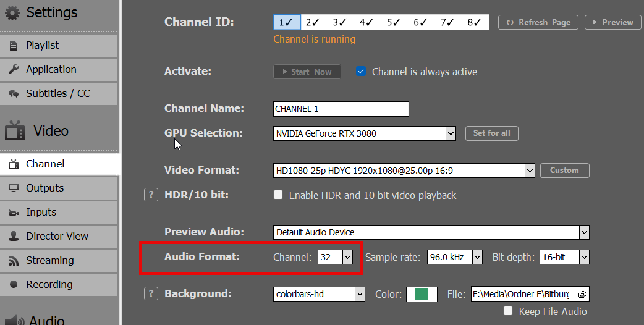Click the Recording dot icon
Screen dimensions: 644x325
tap(14, 284)
